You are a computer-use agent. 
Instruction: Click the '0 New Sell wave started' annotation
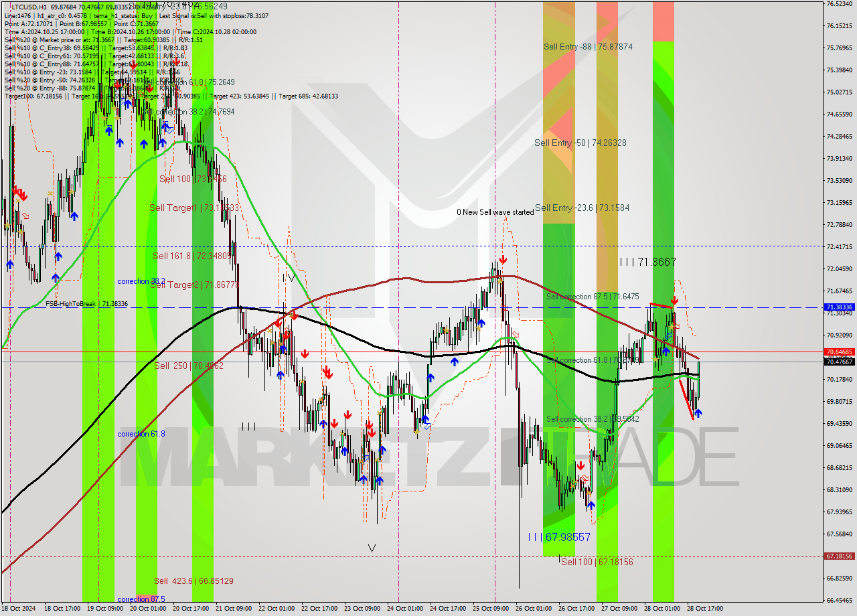click(495, 212)
